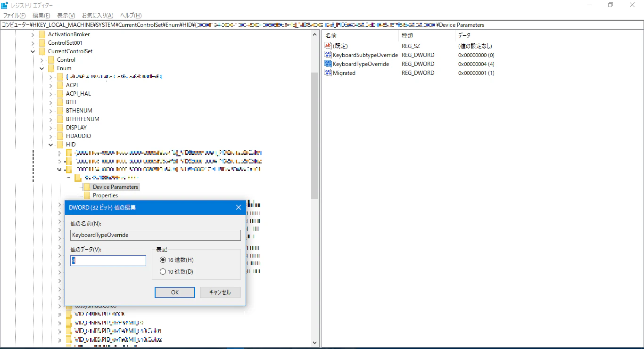The width and height of the screenshot is (644, 349).
Task: Select the Enum folder icon
Action: pyautogui.click(x=51, y=68)
